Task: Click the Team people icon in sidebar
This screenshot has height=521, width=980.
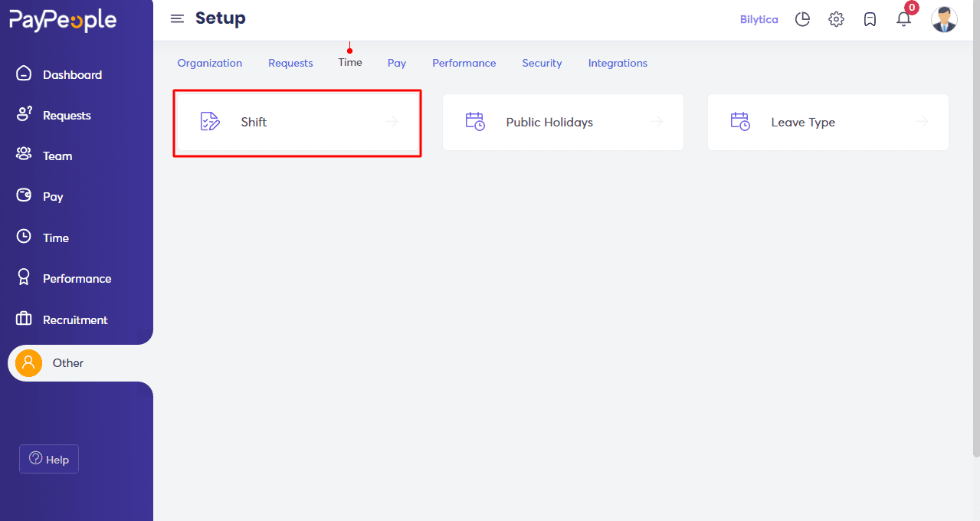Action: (24, 155)
